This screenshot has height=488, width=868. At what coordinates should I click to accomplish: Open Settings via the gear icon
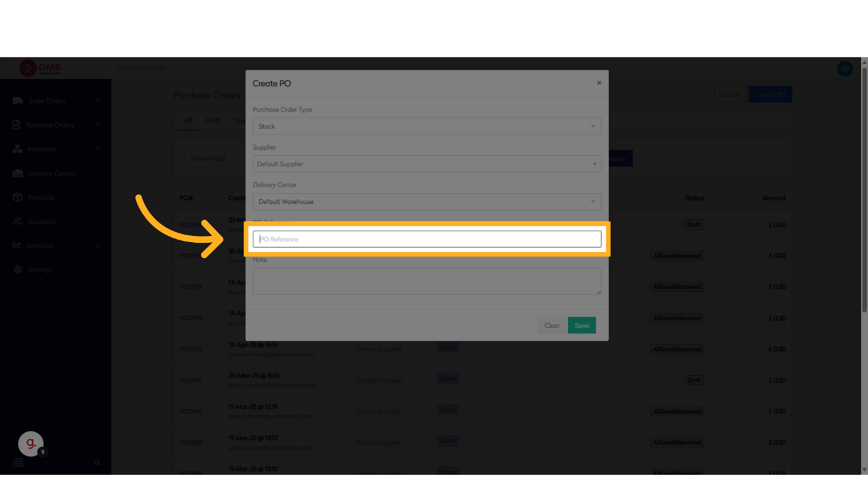coord(17,269)
